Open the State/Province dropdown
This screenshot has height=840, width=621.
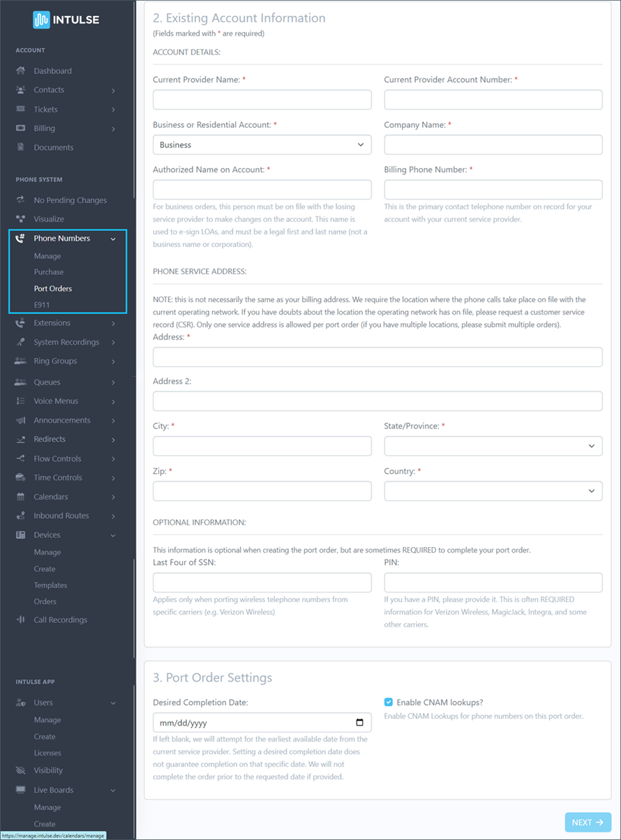pyautogui.click(x=493, y=446)
